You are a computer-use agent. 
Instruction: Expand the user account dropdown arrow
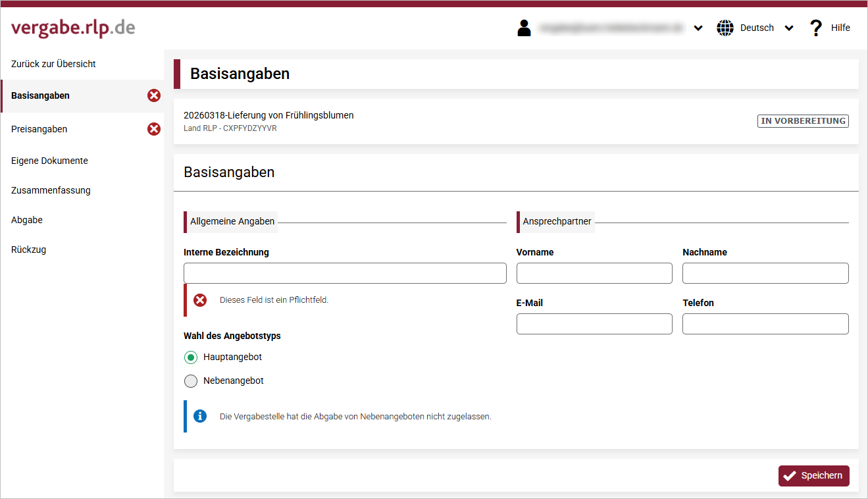coord(698,28)
